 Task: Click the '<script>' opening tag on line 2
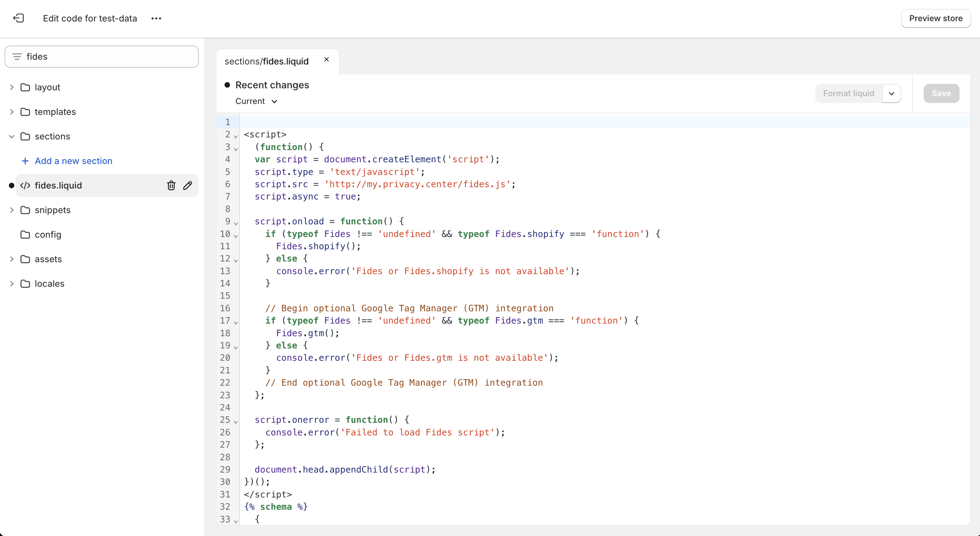click(x=265, y=135)
